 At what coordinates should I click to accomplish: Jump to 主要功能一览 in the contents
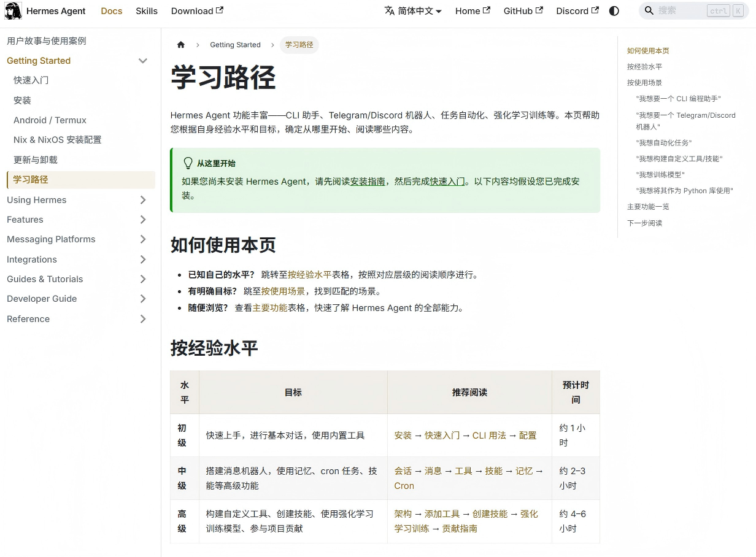(648, 207)
